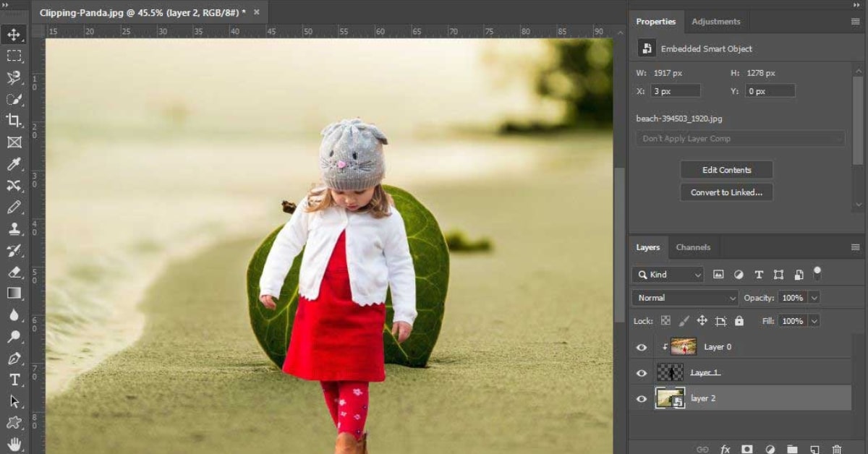
Task: Hide Layer 1 with its eye icon
Action: pos(642,373)
